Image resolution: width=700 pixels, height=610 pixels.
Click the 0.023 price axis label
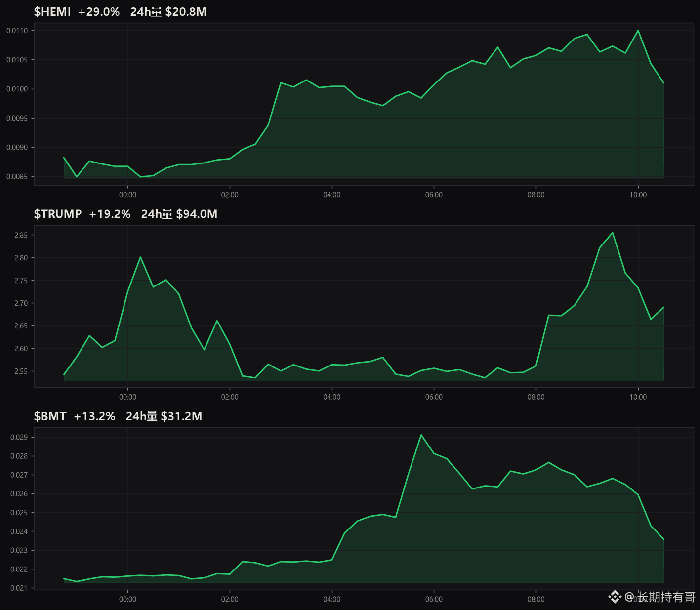[19, 550]
